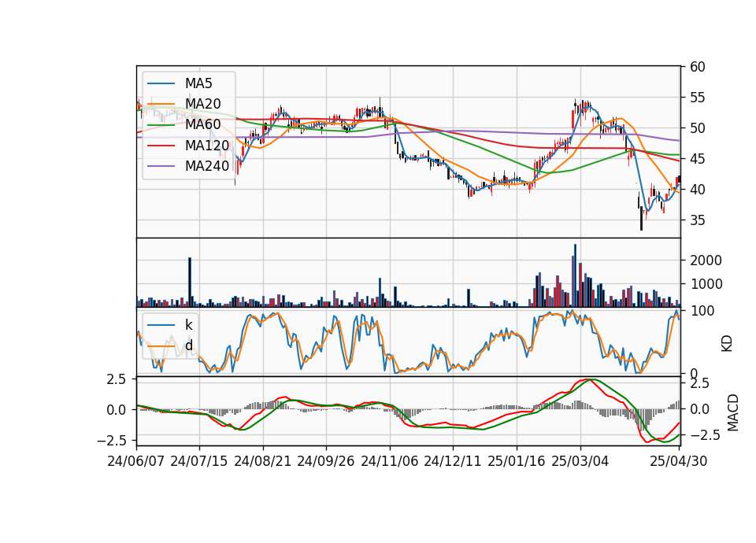This screenshot has height=543, width=756.
Task: Click the tall volume spike before 24/07/15
Action: [x=190, y=283]
